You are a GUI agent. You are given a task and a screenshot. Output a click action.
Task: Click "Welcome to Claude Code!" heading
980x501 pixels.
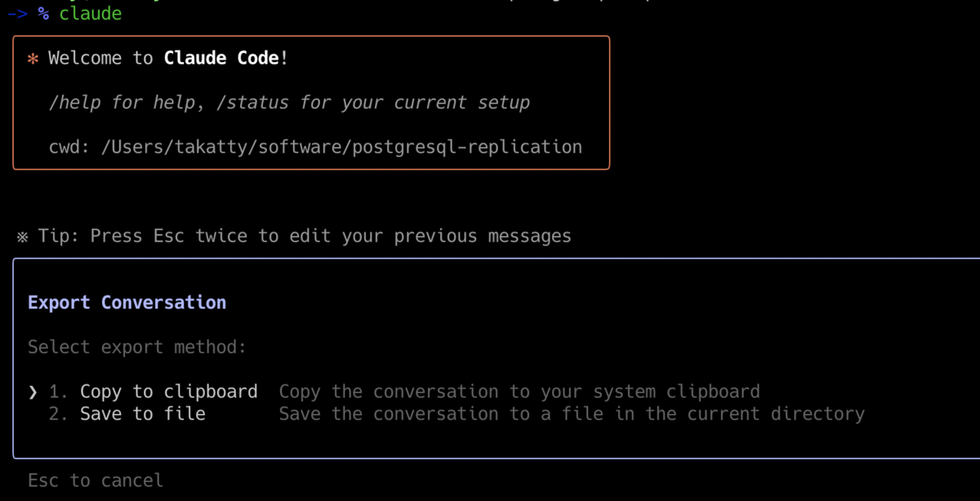tap(167, 58)
